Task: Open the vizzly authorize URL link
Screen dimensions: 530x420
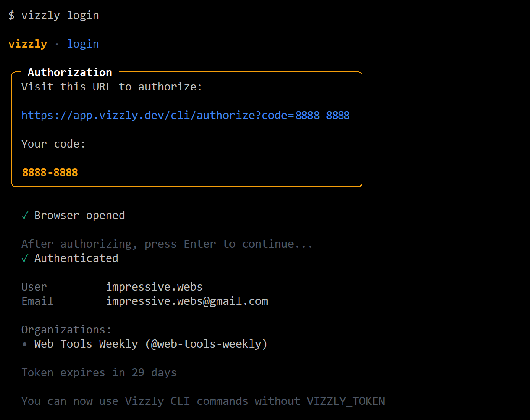Action: tap(185, 115)
